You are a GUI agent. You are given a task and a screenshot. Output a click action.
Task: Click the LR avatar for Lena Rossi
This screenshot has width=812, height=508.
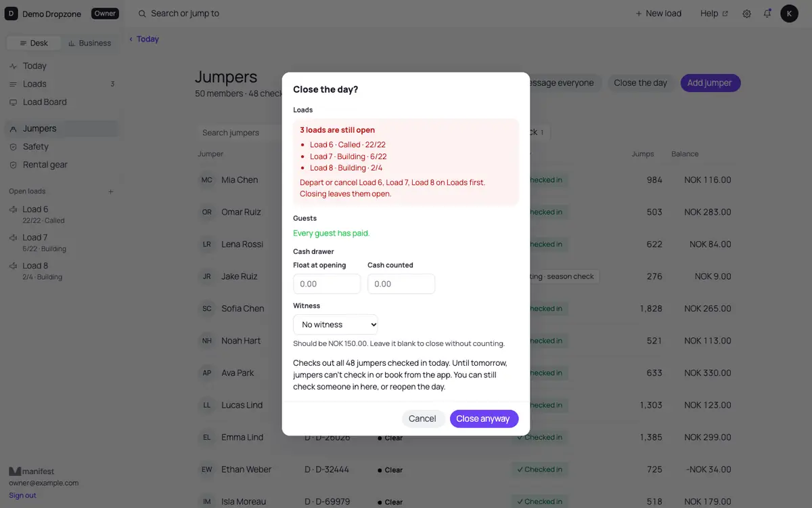pos(207,245)
